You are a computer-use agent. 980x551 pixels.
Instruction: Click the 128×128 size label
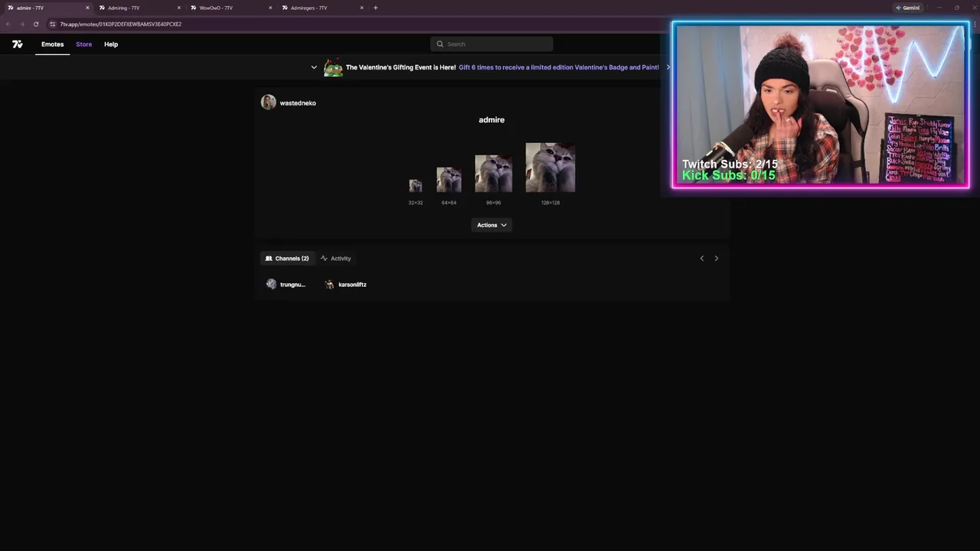pyautogui.click(x=550, y=203)
